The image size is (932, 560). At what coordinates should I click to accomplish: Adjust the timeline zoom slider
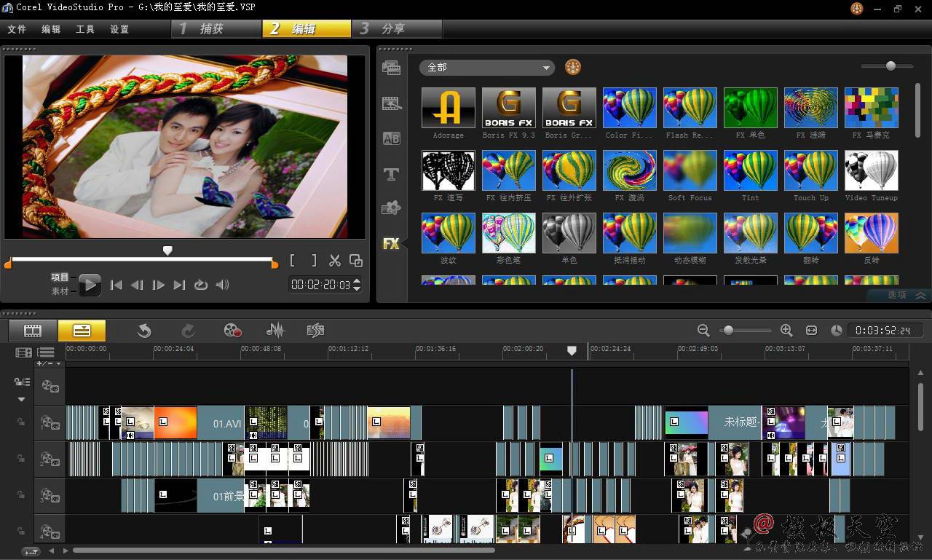tap(728, 331)
